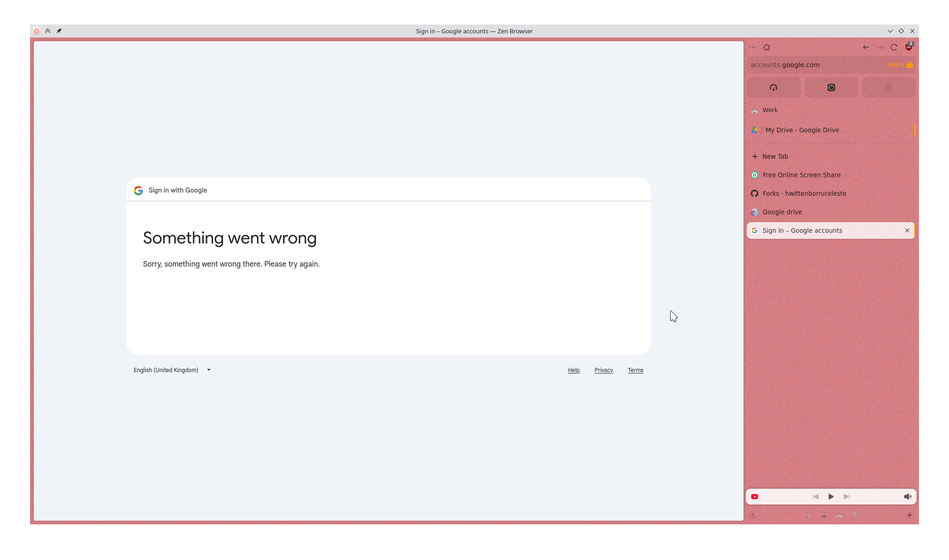Open the English (United Kingdom) language dropdown
Viewport: 949px width, 560px height.
(x=172, y=370)
